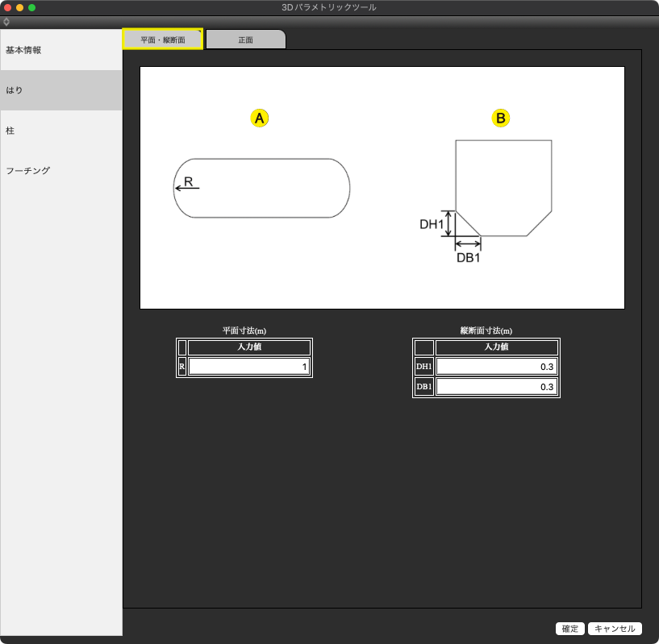Viewport: 659px width, 644px height.
Task: Minimize the window with the yellow button
Action: pyautogui.click(x=19, y=7)
